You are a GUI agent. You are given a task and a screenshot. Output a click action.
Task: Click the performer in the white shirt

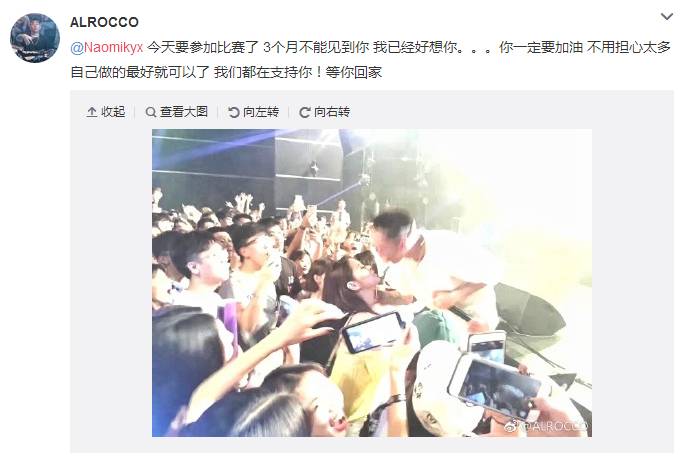pos(432,267)
